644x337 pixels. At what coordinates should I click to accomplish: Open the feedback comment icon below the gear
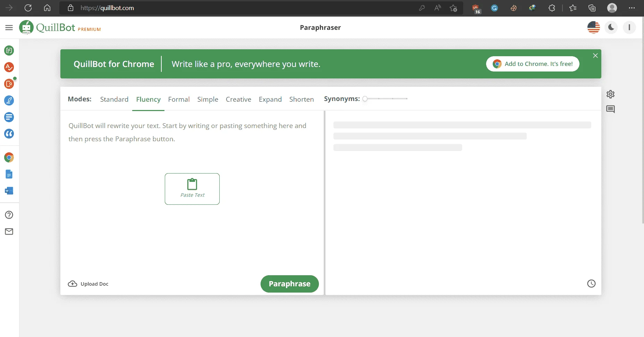(x=610, y=109)
